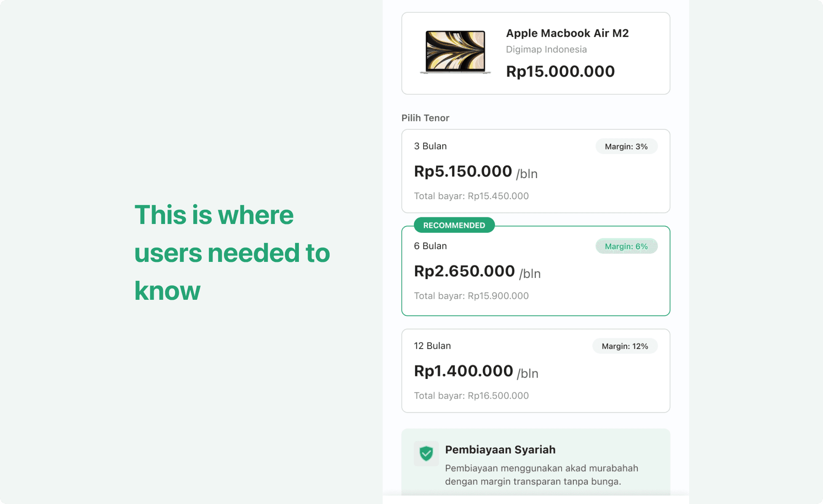This screenshot has height=504, width=823.
Task: Click the RECOMMENDED badge
Action: (x=454, y=225)
